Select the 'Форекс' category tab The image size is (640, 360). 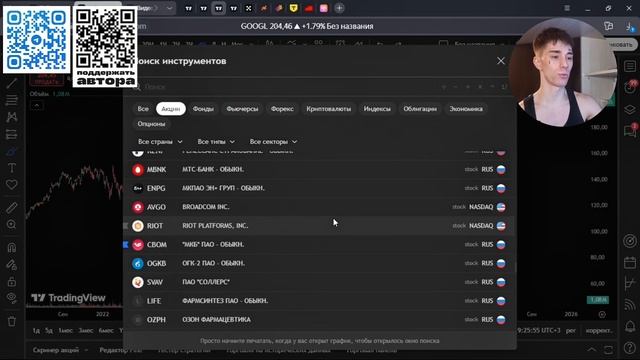282,109
